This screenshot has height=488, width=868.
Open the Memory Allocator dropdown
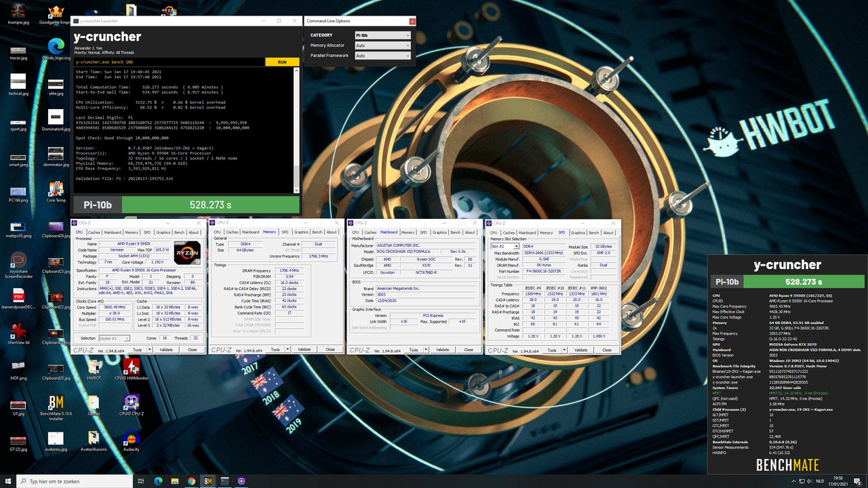coord(382,45)
